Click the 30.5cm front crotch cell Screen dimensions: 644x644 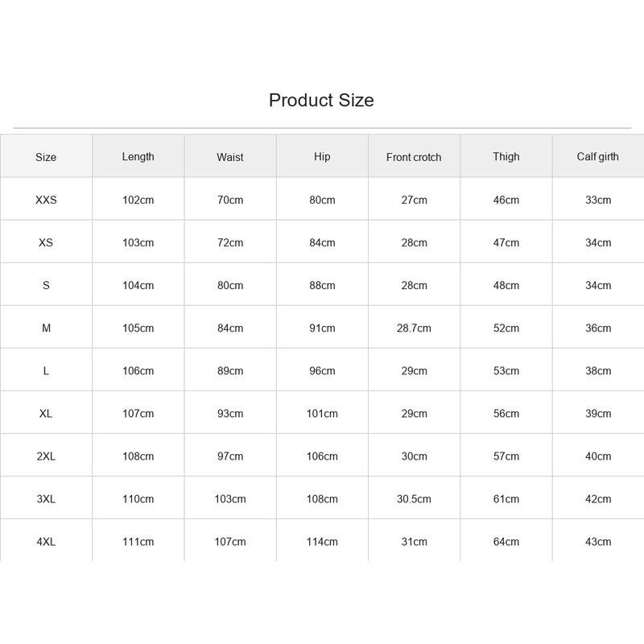[x=414, y=498]
